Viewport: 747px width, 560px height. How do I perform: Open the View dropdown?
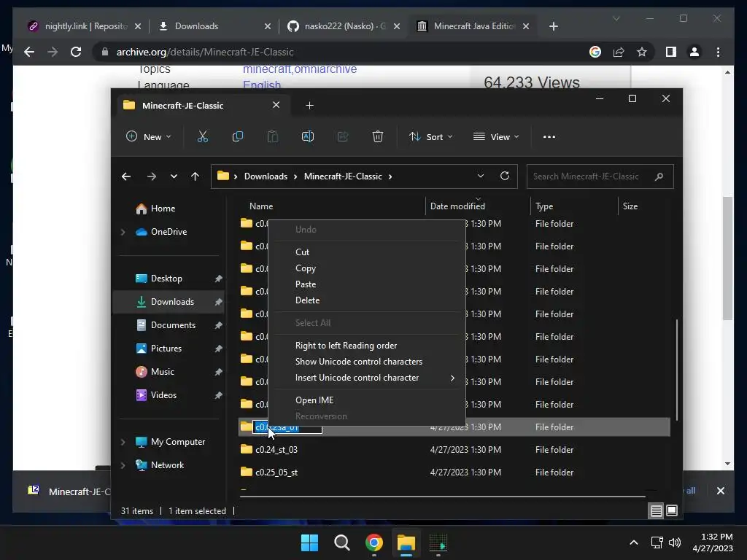tap(496, 136)
